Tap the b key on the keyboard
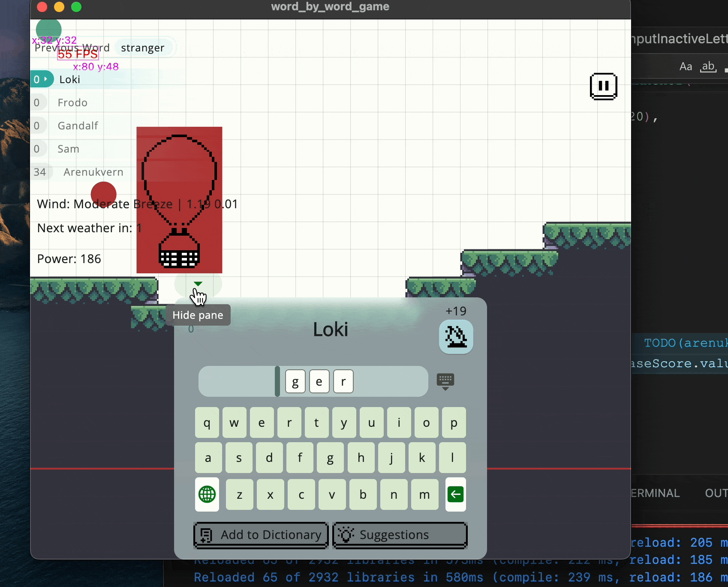728x587 pixels. pyautogui.click(x=363, y=494)
